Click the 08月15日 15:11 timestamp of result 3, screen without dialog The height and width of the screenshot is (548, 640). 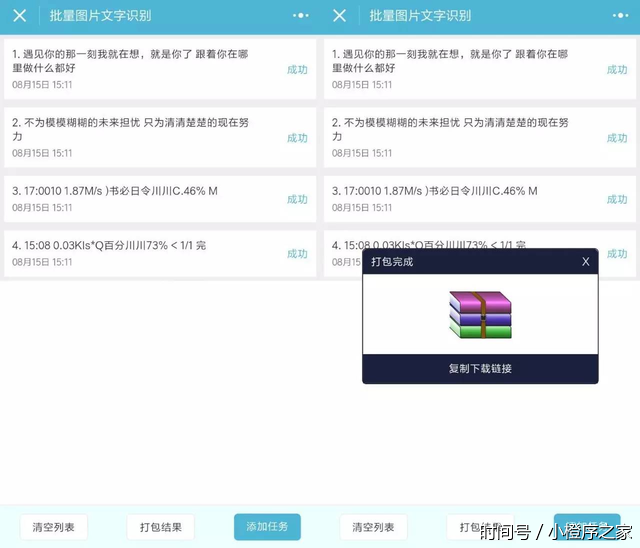42,208
